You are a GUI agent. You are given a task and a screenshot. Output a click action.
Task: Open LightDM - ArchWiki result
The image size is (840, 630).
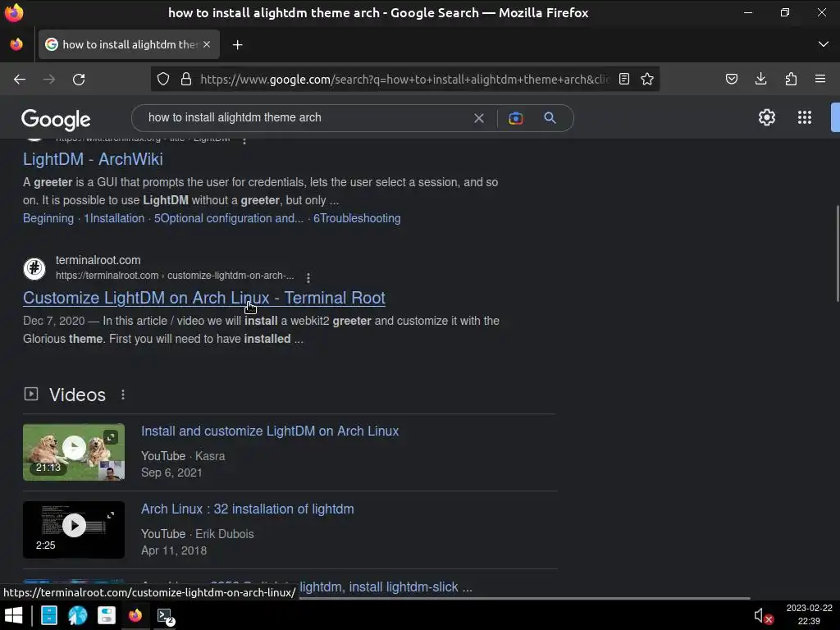(x=93, y=159)
